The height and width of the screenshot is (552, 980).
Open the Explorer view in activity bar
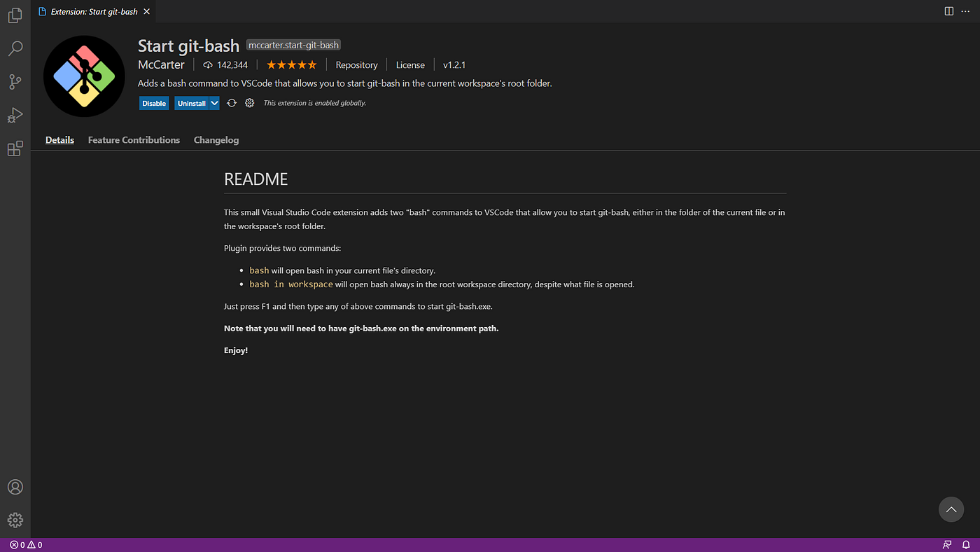[15, 15]
